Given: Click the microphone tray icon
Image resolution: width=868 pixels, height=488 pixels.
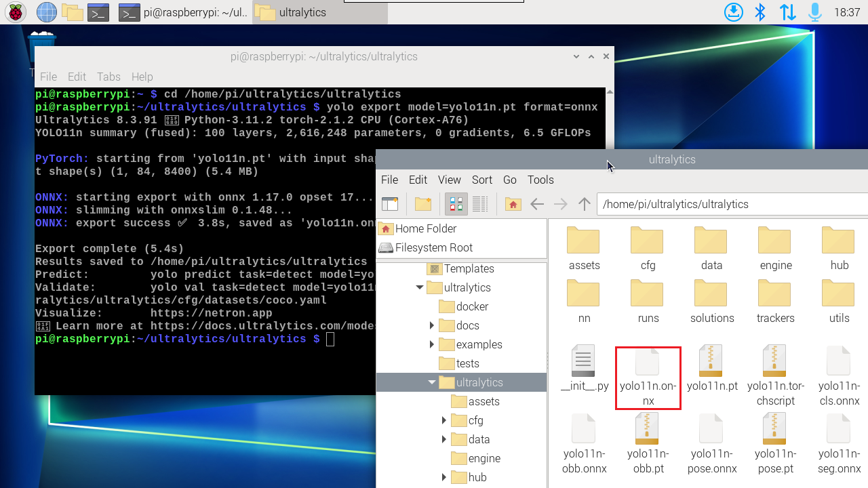Looking at the screenshot, I should tap(814, 12).
